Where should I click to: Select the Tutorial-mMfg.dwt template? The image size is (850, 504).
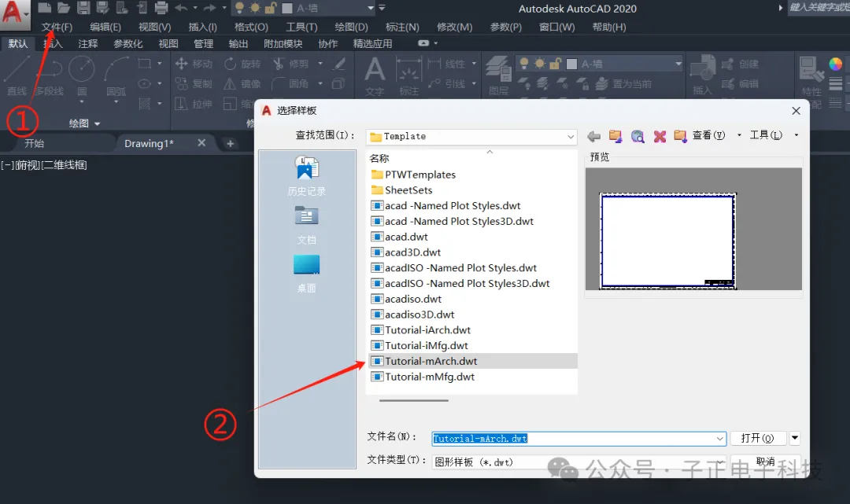(423, 377)
